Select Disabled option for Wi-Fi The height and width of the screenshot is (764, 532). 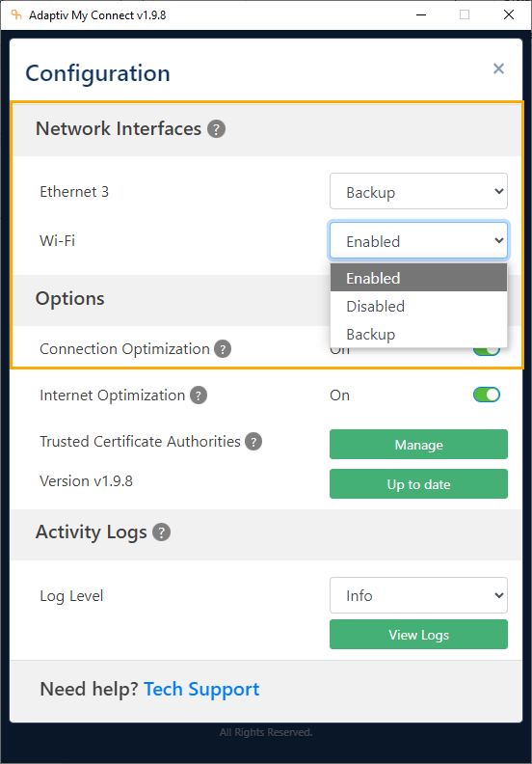pyautogui.click(x=418, y=306)
